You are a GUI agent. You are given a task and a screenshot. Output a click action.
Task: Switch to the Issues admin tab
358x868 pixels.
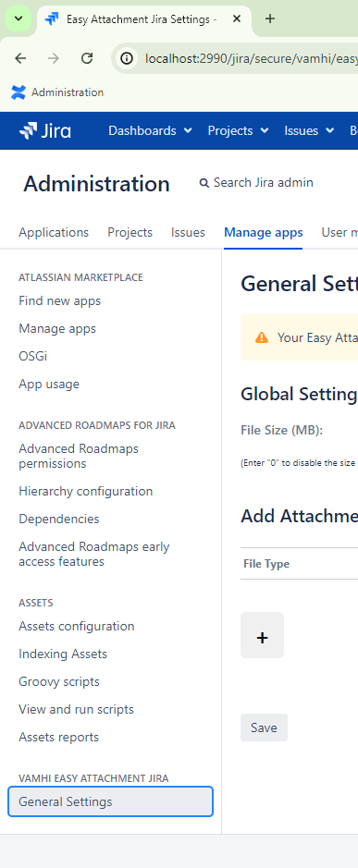pos(188,233)
